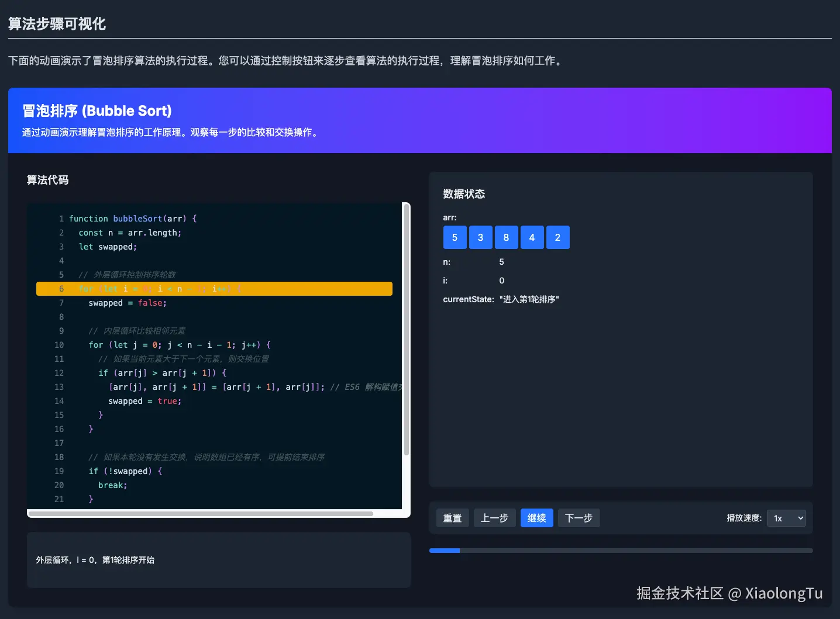The height and width of the screenshot is (619, 840).
Task: Click the '算法步骤可视化' page heading
Action: pyautogui.click(x=57, y=24)
